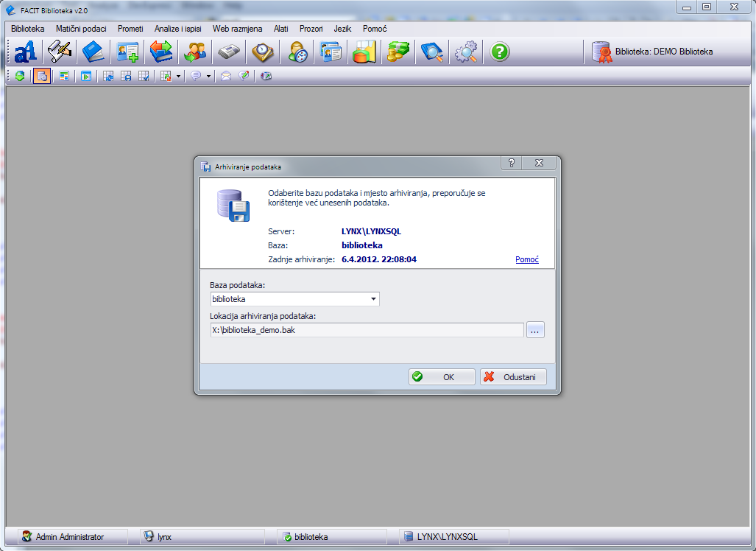
Task: Open the green help question mark icon
Action: (x=500, y=52)
